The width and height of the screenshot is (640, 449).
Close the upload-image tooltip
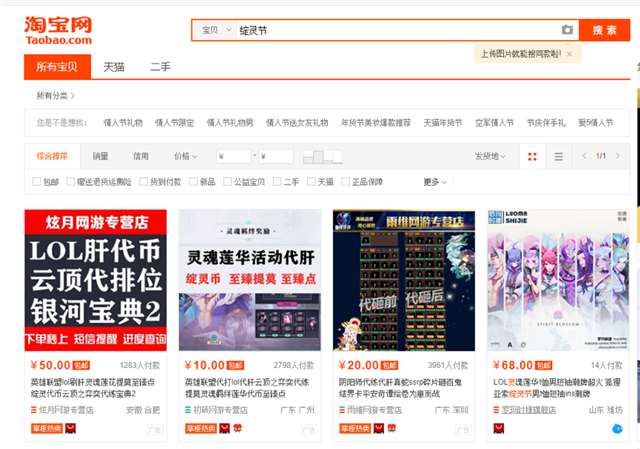point(569,54)
